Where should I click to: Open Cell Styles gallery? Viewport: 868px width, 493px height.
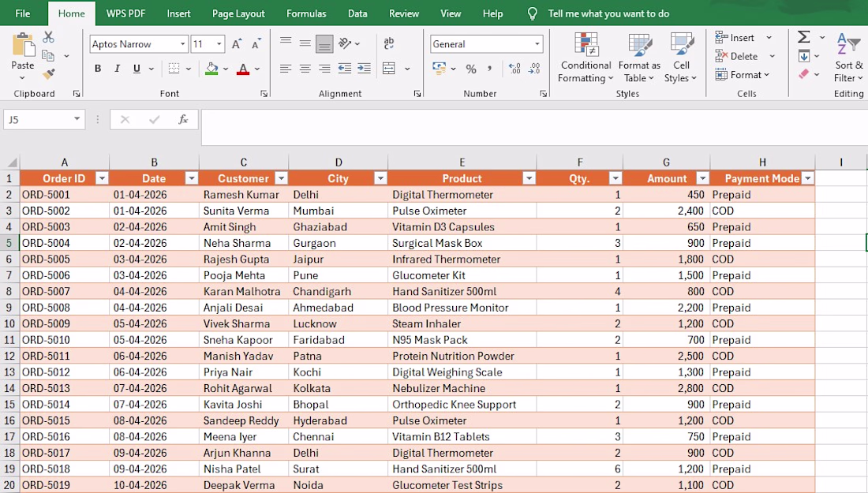(682, 58)
